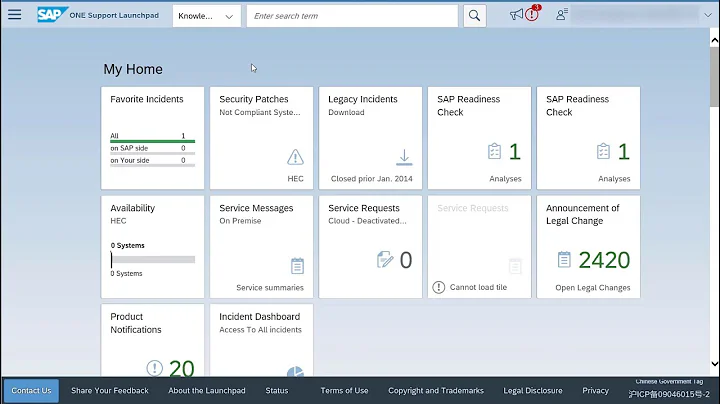Click the Cannot load tile warning icon
The image size is (720, 404).
(x=439, y=287)
